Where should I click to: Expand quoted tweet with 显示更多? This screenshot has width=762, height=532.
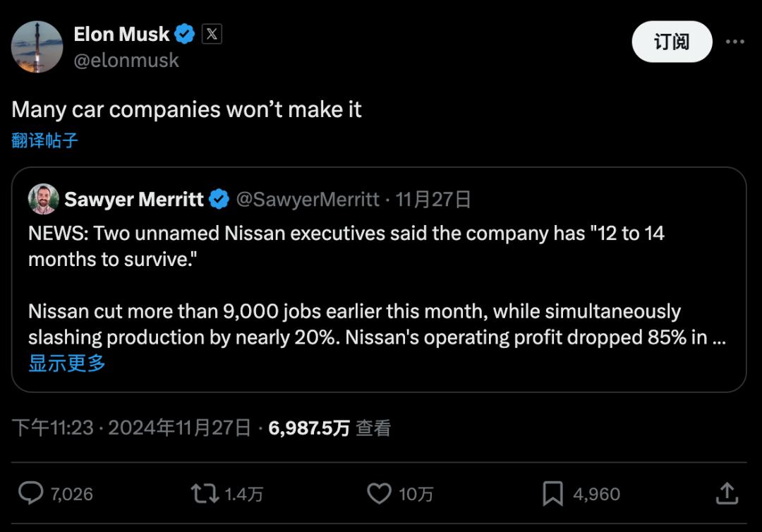pyautogui.click(x=67, y=363)
